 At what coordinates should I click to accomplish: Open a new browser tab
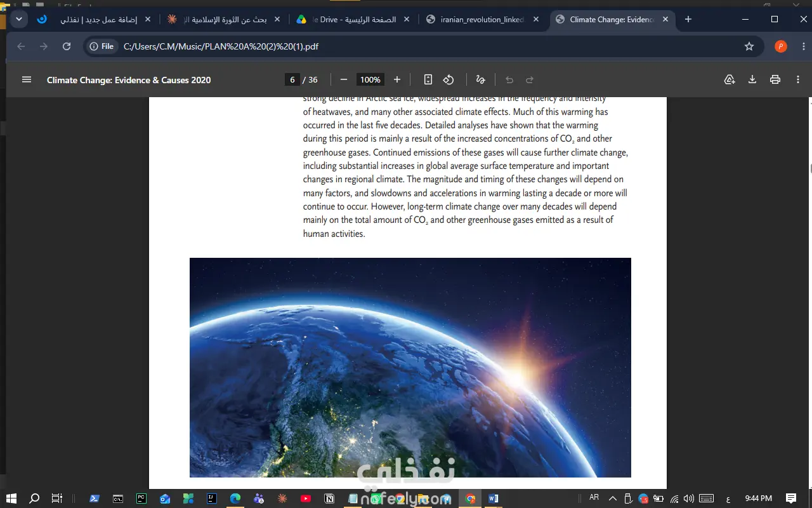[688, 19]
